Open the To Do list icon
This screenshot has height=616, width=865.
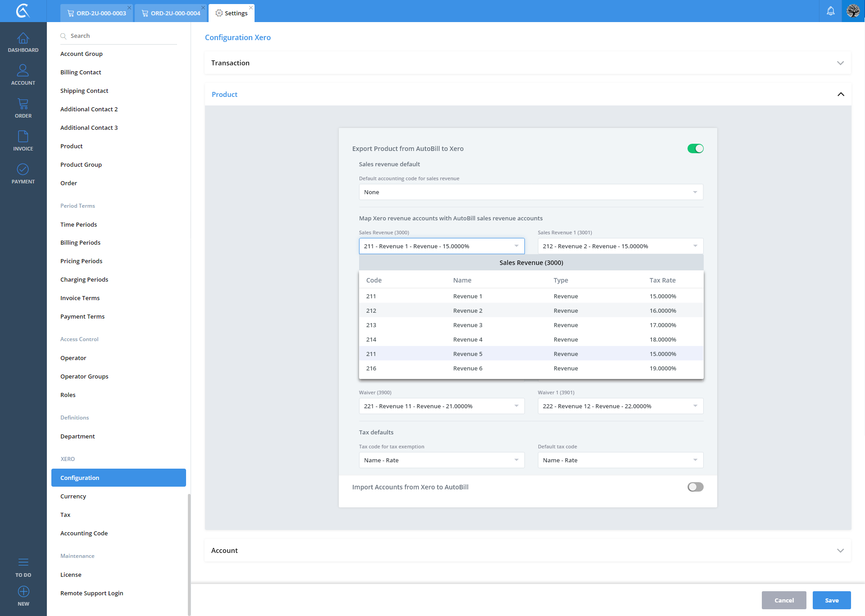pyautogui.click(x=23, y=562)
